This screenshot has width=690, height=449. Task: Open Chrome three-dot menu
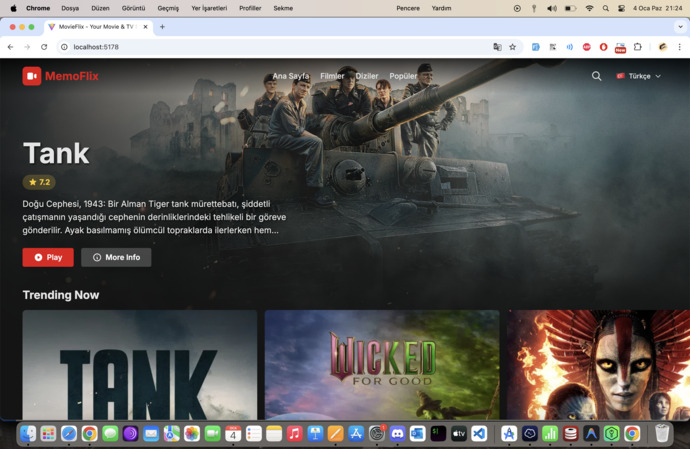(679, 47)
